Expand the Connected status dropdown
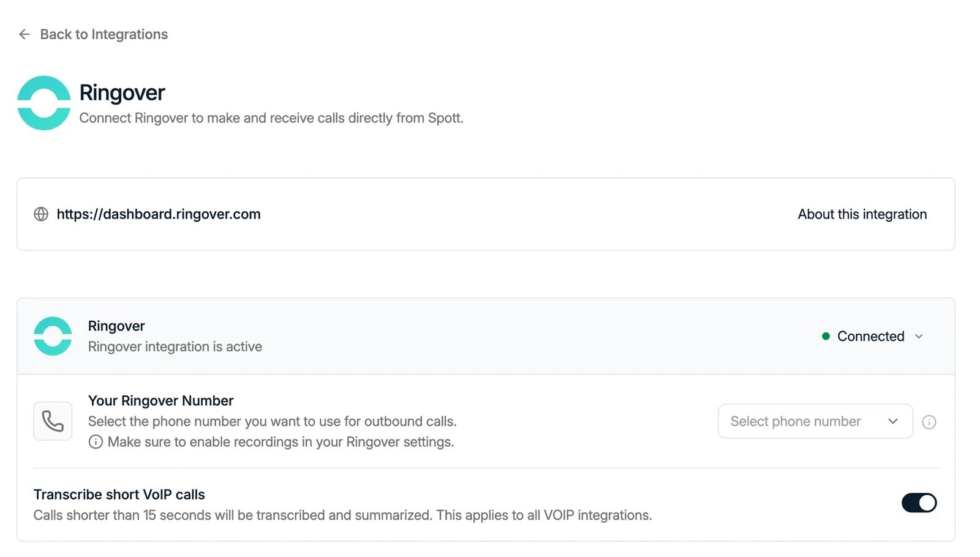The width and height of the screenshot is (980, 557). coord(872,336)
